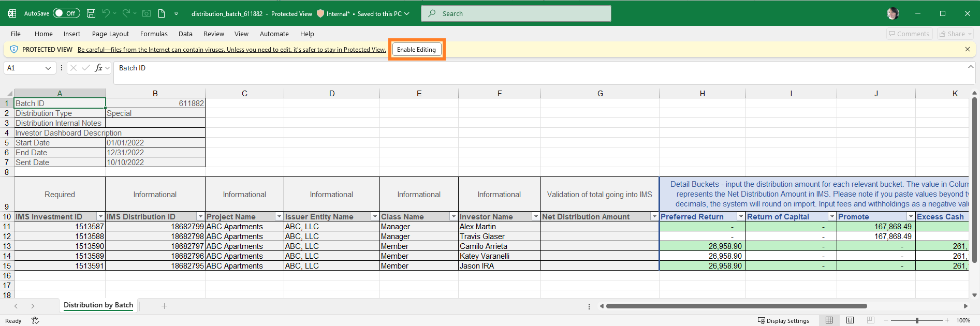
Task: Select the cell containing Alex Martin
Action: 499,226
